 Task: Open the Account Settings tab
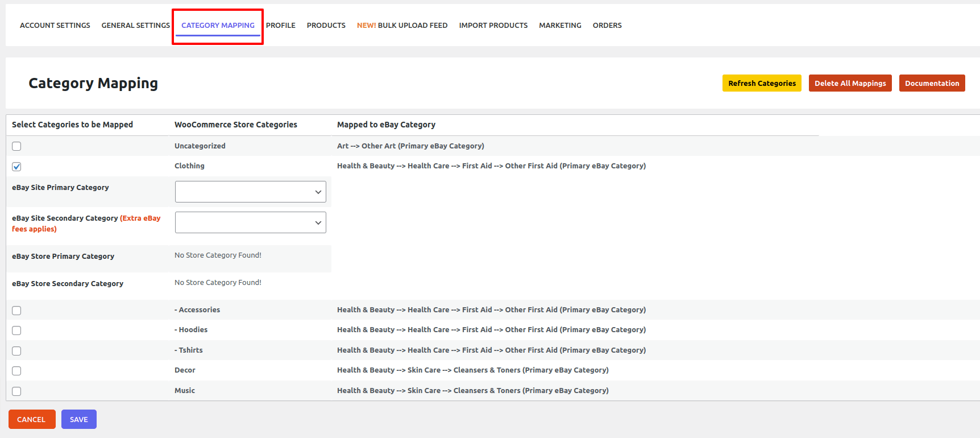click(x=55, y=26)
